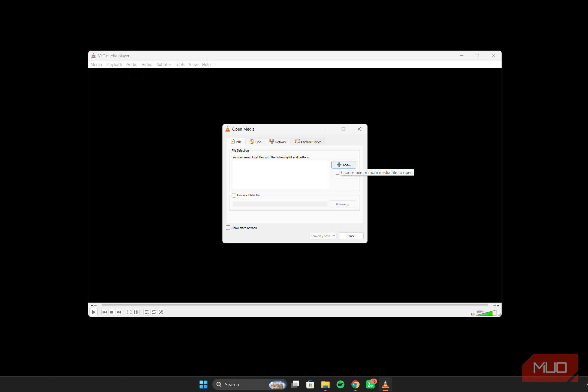This screenshot has height=392, width=588.
Task: Click Cancel in Open Media dialog
Action: (x=351, y=236)
